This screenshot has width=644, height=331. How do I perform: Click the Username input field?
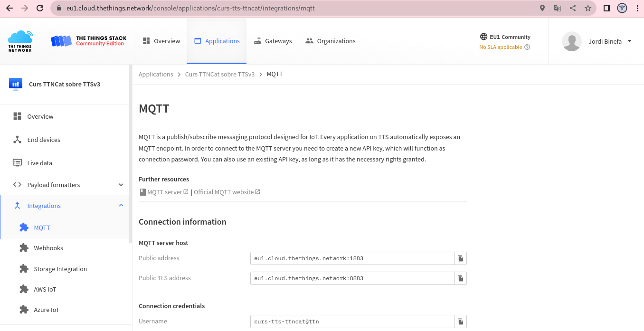point(352,322)
